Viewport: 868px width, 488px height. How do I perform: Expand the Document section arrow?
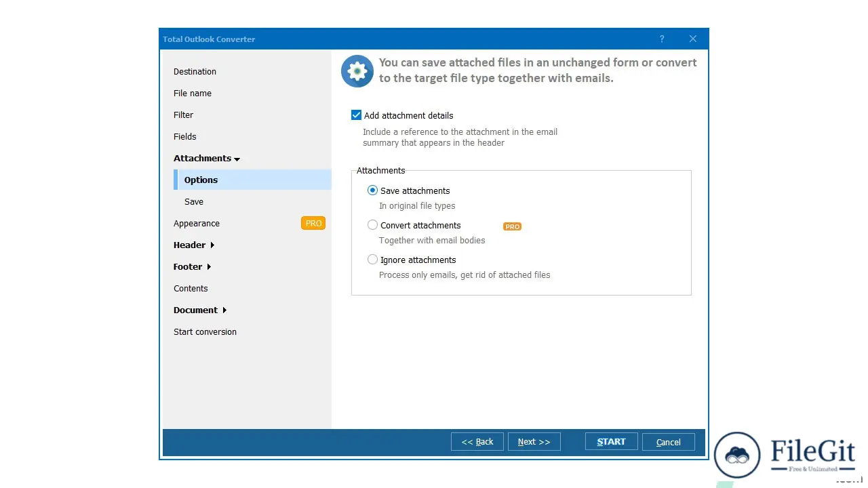tap(224, 310)
